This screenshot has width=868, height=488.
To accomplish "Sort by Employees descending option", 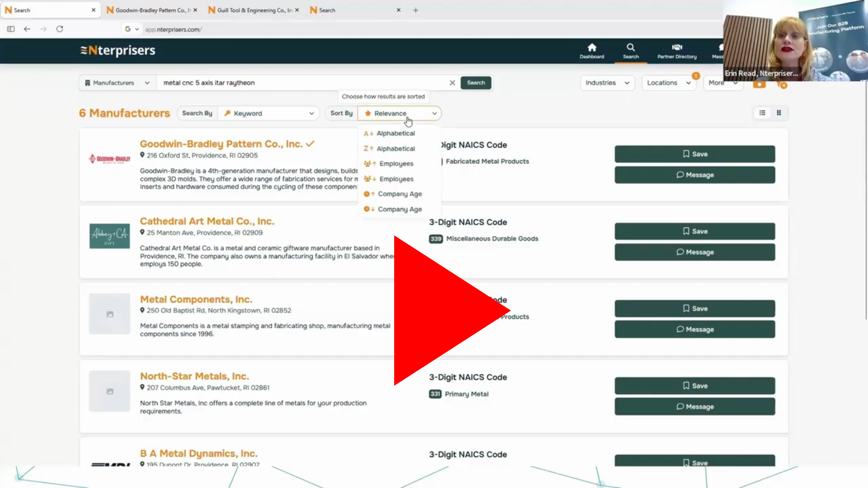I will [396, 179].
